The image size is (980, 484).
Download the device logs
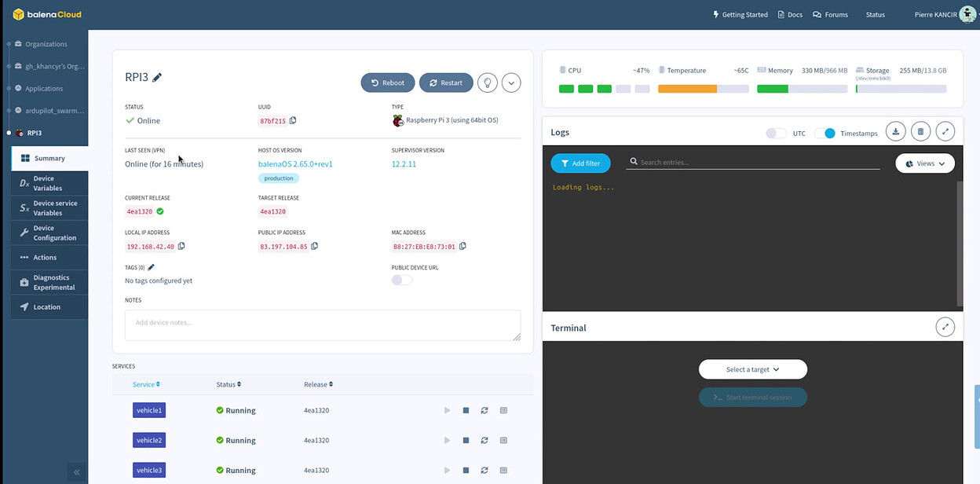(x=895, y=131)
